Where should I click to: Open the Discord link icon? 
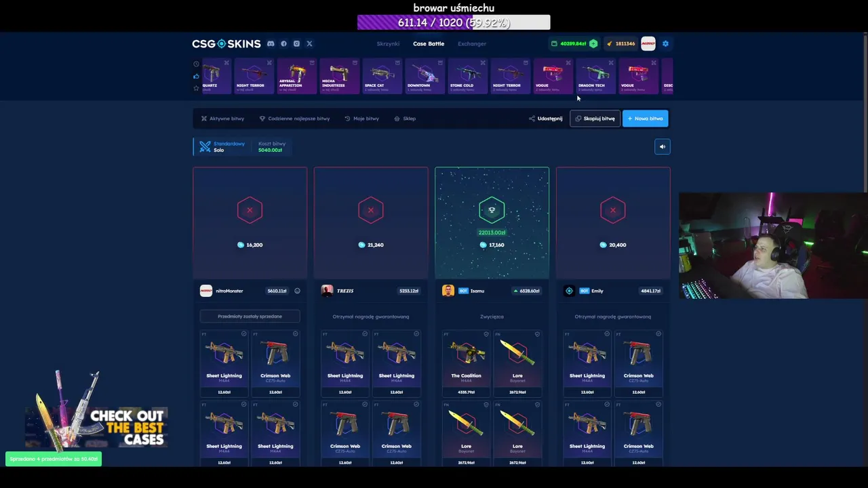271,43
